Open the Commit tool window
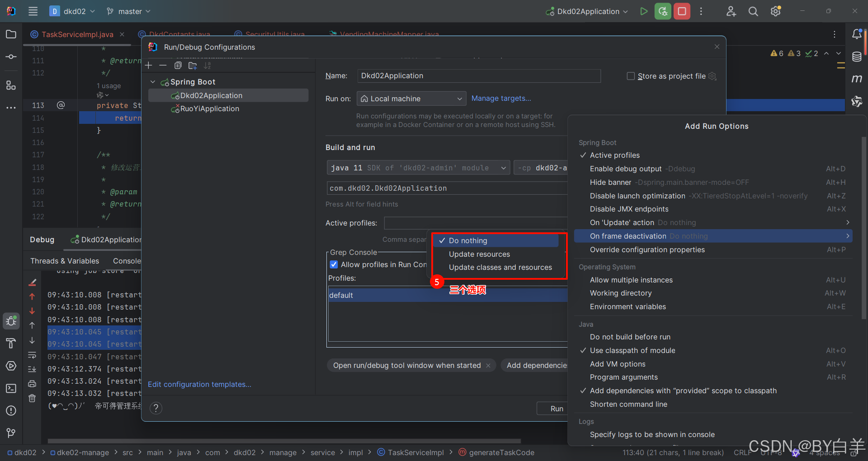The width and height of the screenshot is (868, 461). click(x=11, y=57)
